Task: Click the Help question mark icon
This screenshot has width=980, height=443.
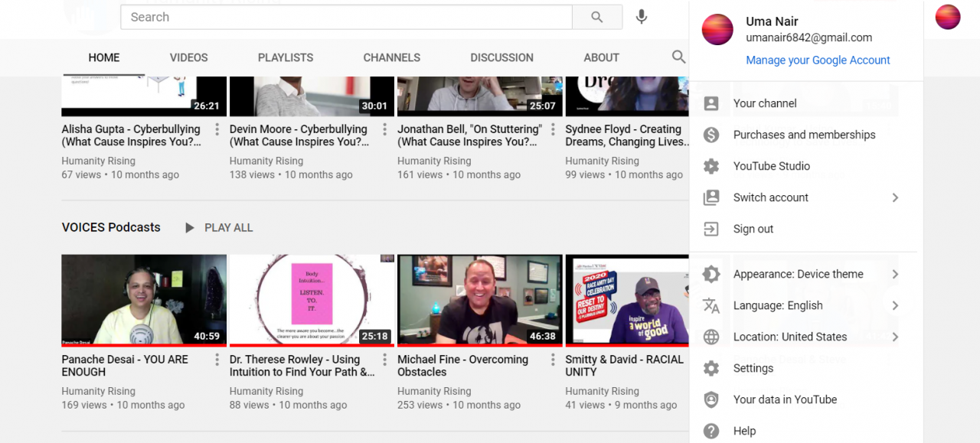Action: click(x=711, y=431)
